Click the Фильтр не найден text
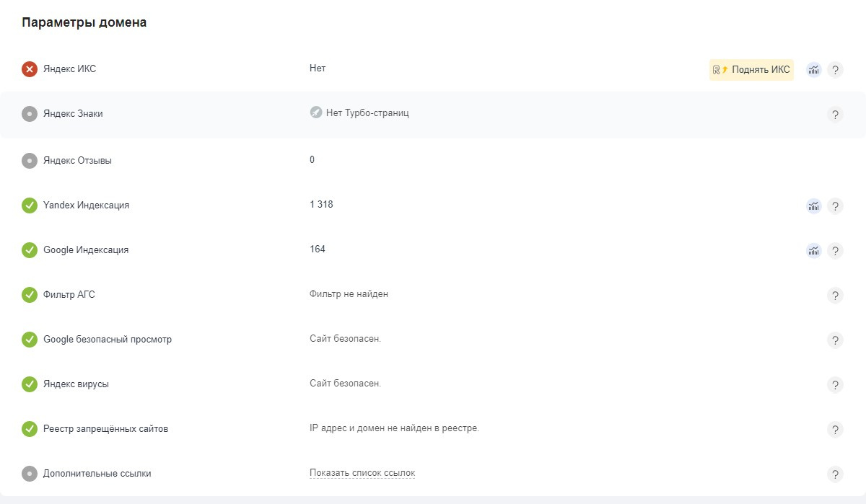 [349, 294]
